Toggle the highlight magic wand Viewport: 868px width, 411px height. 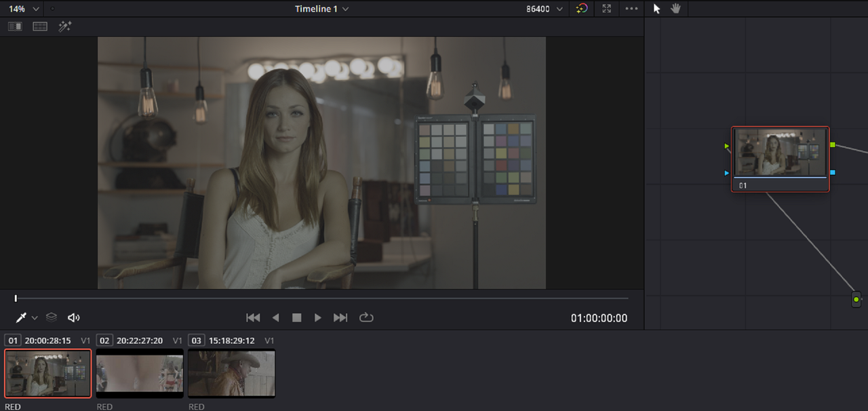coord(65,26)
